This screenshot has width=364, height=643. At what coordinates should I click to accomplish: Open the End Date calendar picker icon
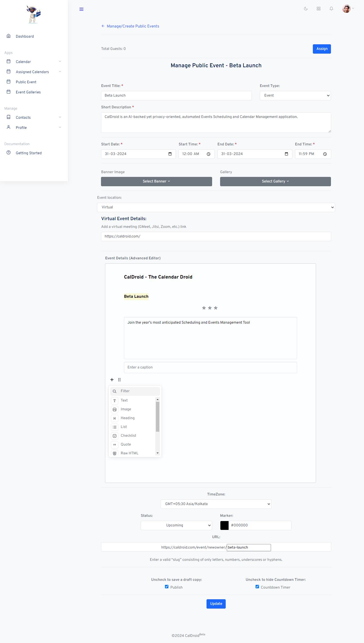tap(286, 154)
